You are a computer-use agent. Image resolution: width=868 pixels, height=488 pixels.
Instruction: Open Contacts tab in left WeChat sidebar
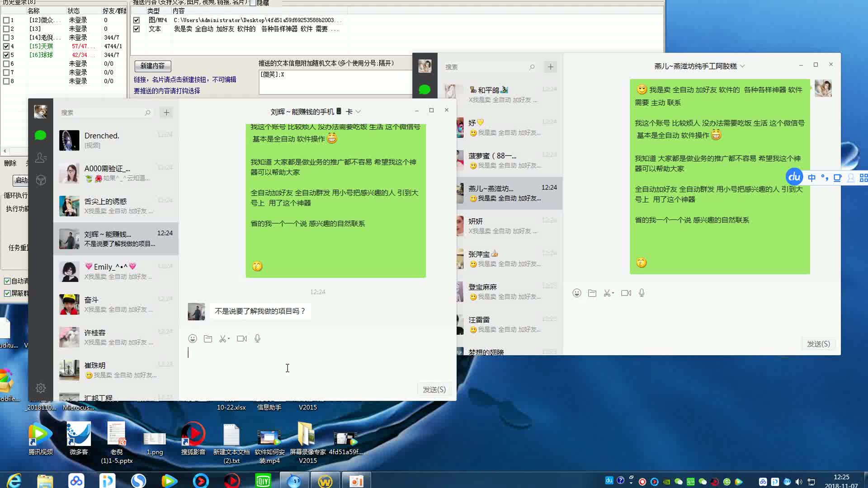tap(41, 158)
